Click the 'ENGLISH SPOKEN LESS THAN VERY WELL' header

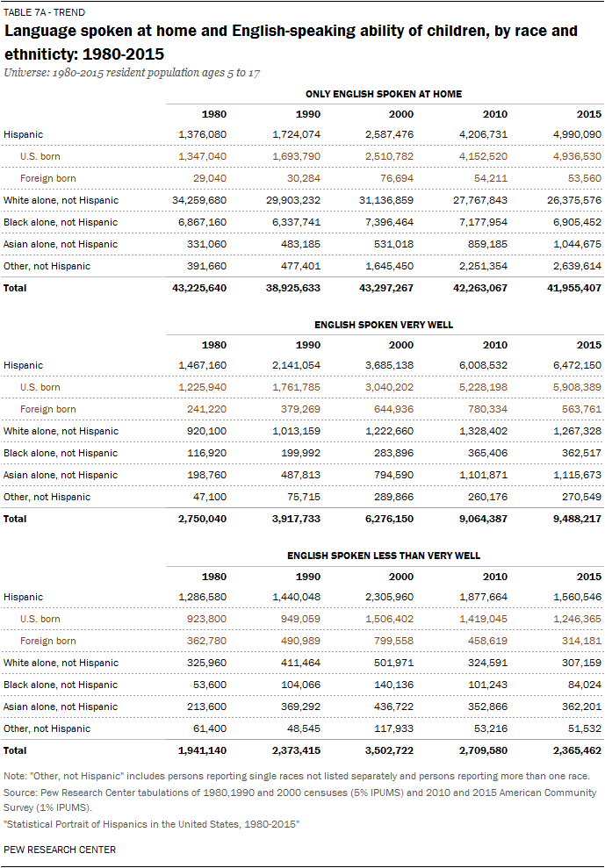383,556
